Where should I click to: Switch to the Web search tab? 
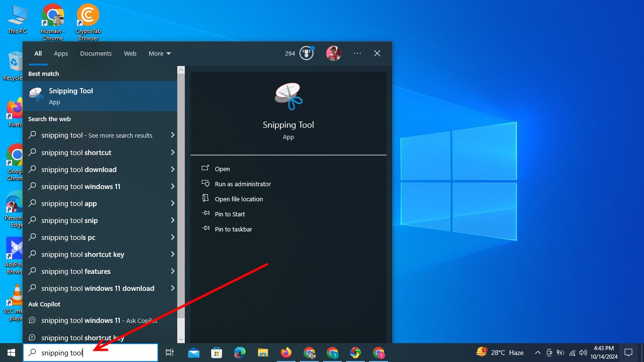pyautogui.click(x=130, y=53)
